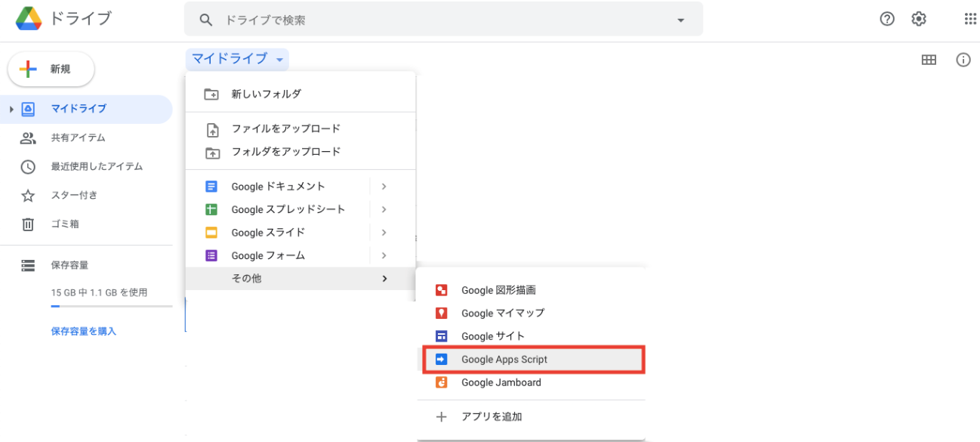Click the storage usage progress bar
Viewport: 980px width, 442px height.
[111, 306]
